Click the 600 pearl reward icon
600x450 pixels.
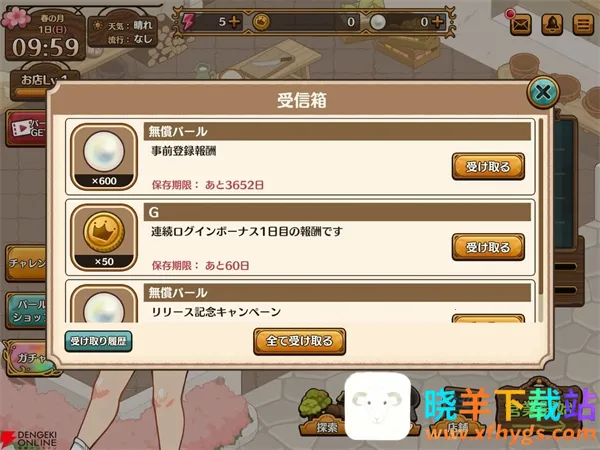coord(104,156)
